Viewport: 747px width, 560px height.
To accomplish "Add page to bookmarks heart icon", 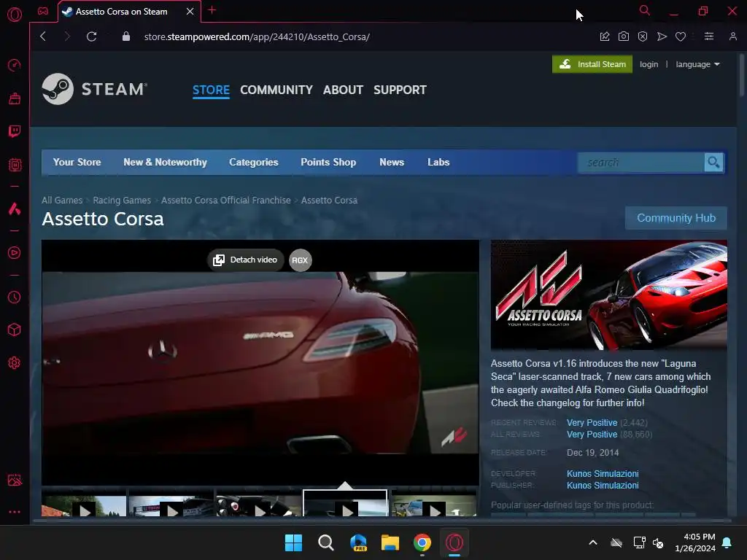I will 681,36.
